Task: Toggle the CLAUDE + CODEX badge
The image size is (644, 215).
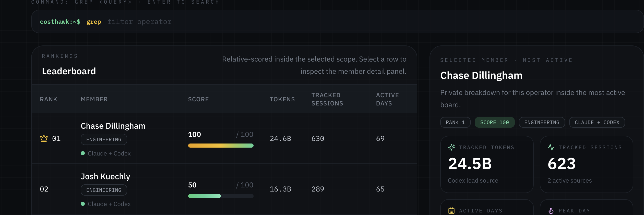Action: coord(597,122)
